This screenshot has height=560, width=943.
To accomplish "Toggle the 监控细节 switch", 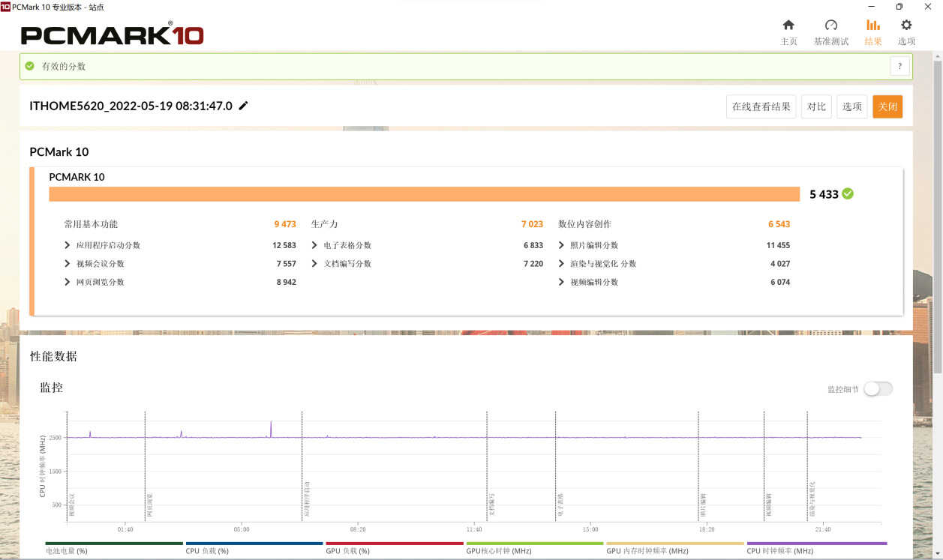I will point(878,388).
